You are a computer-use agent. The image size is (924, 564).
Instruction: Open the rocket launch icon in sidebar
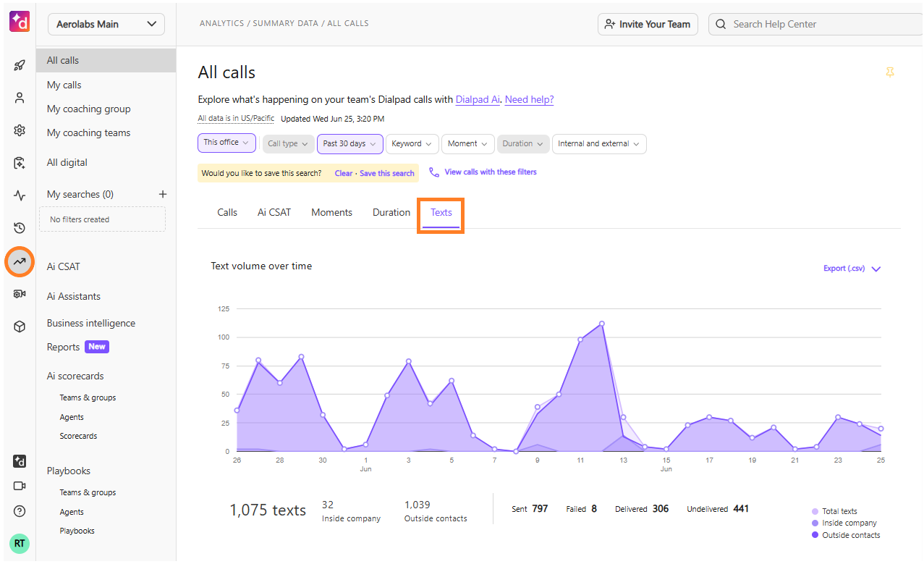point(20,65)
